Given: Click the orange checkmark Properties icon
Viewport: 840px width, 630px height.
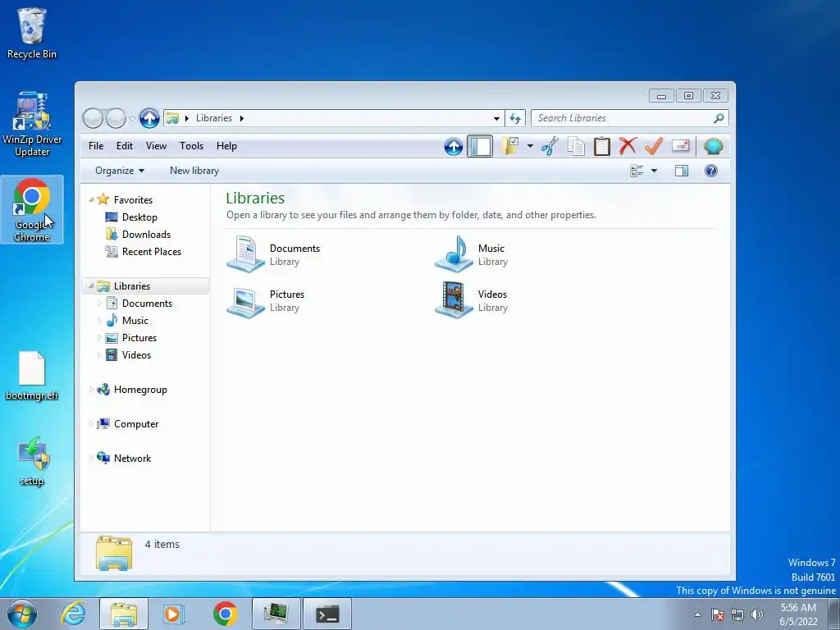Looking at the screenshot, I should click(x=654, y=146).
